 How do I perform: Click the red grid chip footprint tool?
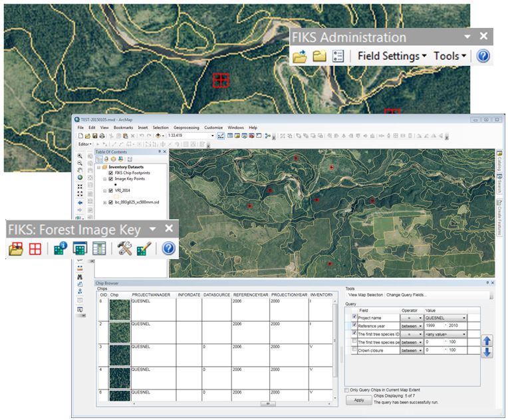(x=35, y=249)
